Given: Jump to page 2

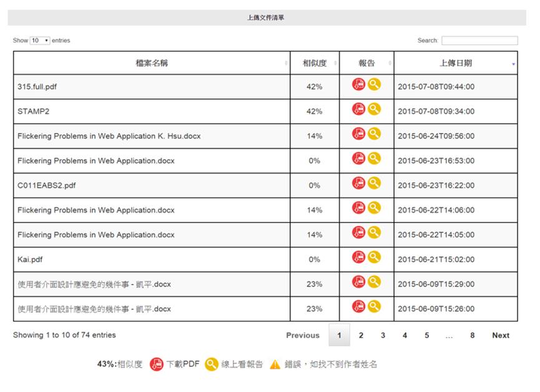Looking at the screenshot, I should coord(361,335).
